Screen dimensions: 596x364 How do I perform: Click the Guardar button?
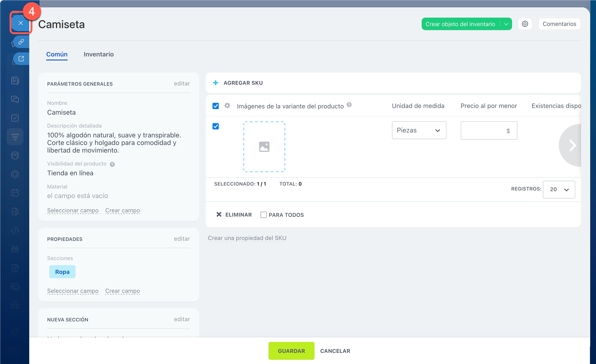tap(291, 351)
